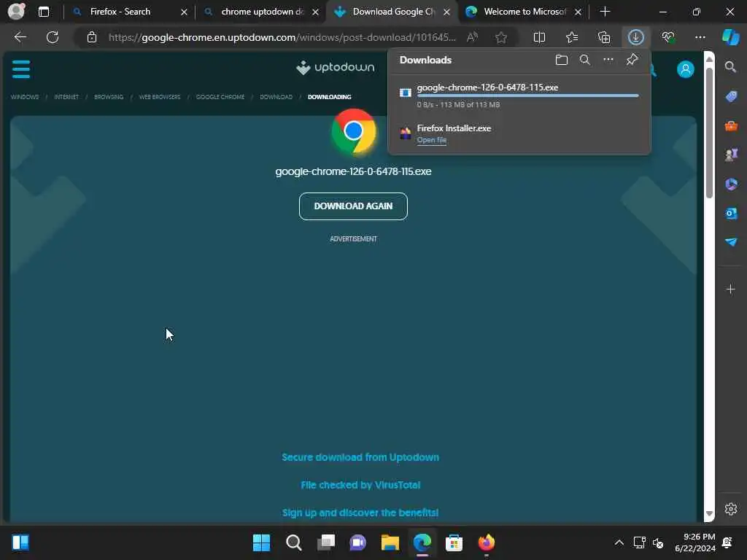This screenshot has width=747, height=560.
Task: Go back to previous page
Action: [x=20, y=37]
